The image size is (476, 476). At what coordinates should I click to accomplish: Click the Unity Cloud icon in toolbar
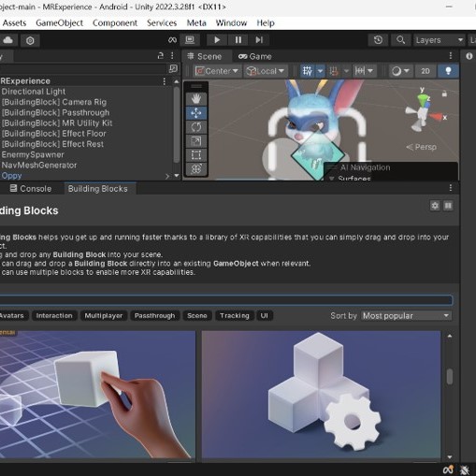pyautogui.click(x=7, y=40)
